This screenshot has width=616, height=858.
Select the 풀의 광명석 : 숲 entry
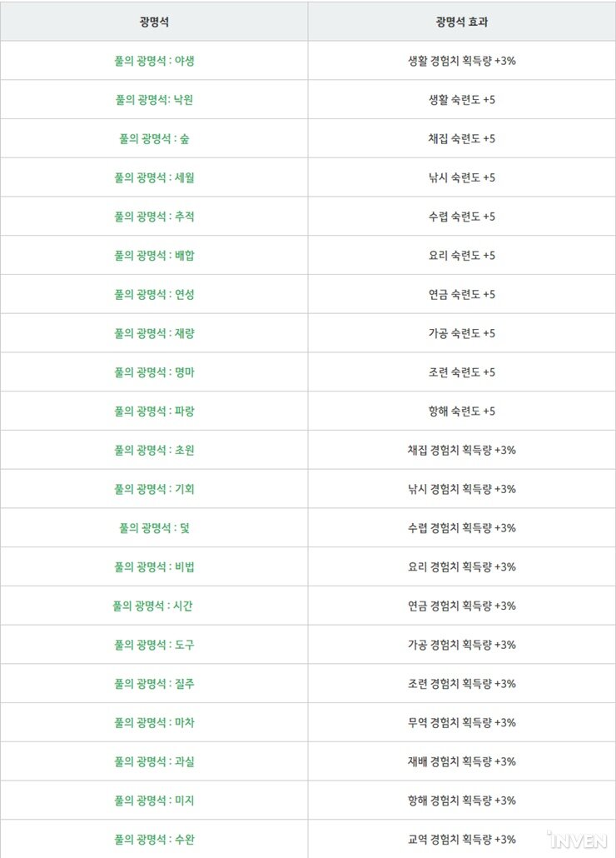pyautogui.click(x=154, y=138)
